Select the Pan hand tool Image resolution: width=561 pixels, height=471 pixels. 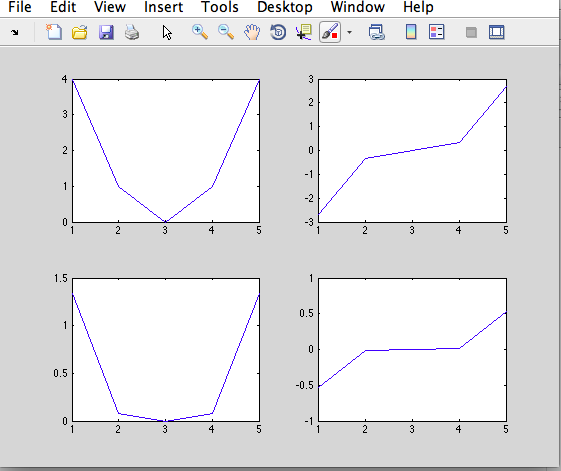tap(252, 32)
